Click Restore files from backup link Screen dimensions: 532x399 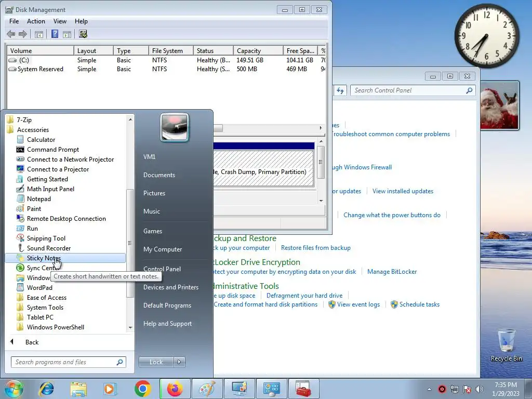(315, 248)
